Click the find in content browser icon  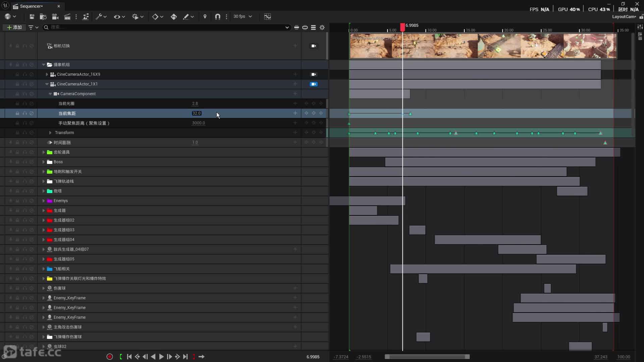point(43,16)
